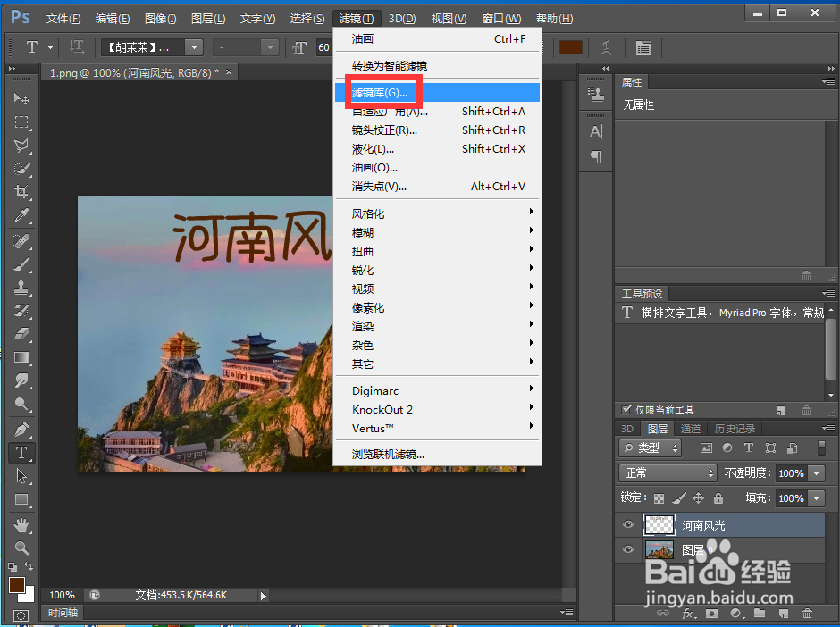Open the 不透明度 opacity dropdown arrow
Image resolution: width=840 pixels, height=627 pixels.
click(x=817, y=473)
